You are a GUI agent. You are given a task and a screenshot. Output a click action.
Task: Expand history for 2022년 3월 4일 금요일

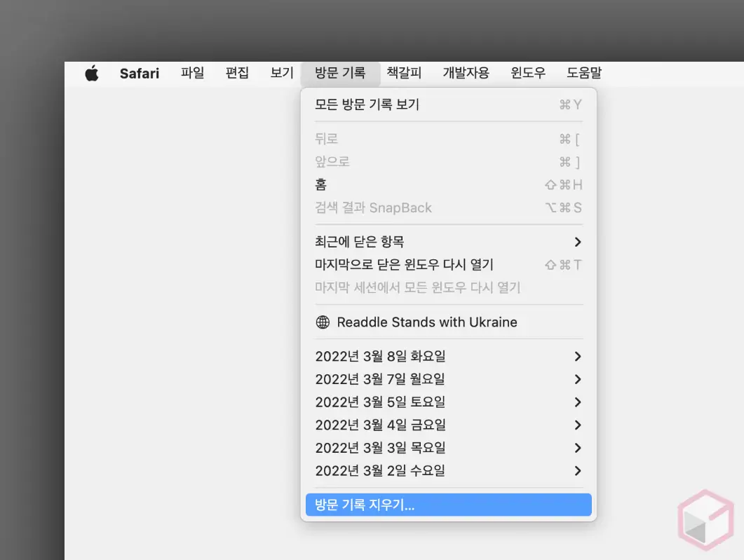click(448, 425)
